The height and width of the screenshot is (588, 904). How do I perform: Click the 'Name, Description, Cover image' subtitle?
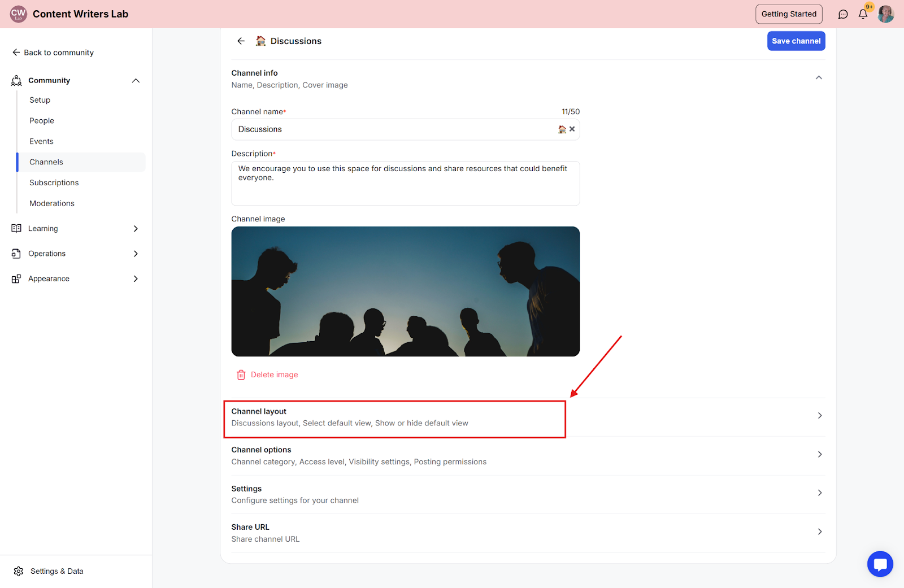(289, 85)
